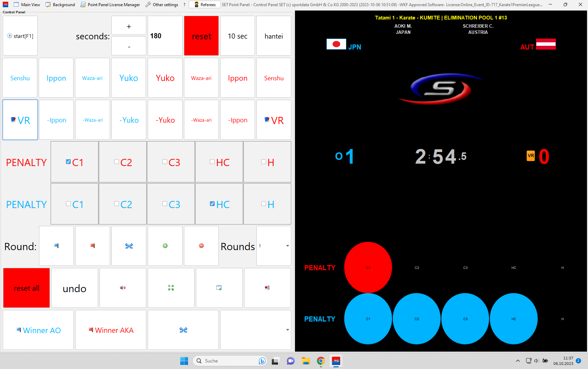Declare Winner AO
Screen dimensions: 588x369
coord(38,330)
